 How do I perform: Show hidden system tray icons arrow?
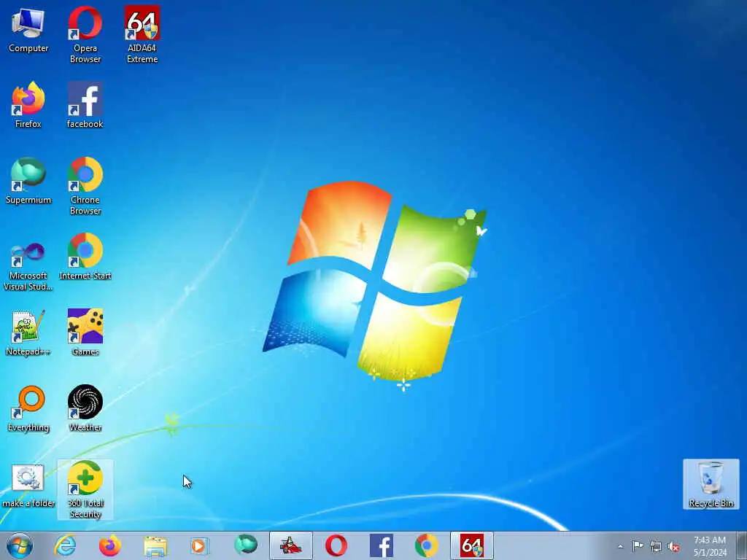coord(620,547)
